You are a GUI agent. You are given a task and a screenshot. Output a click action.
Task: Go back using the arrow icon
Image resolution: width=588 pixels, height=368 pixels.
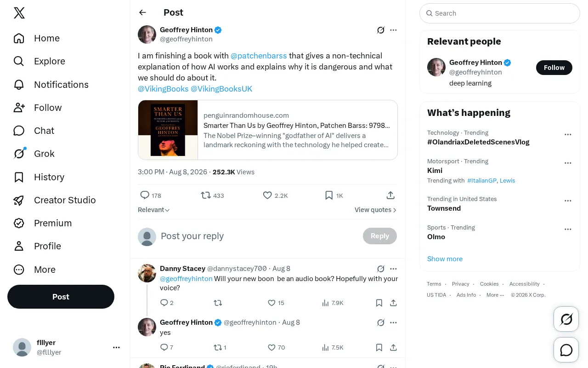pos(143,12)
